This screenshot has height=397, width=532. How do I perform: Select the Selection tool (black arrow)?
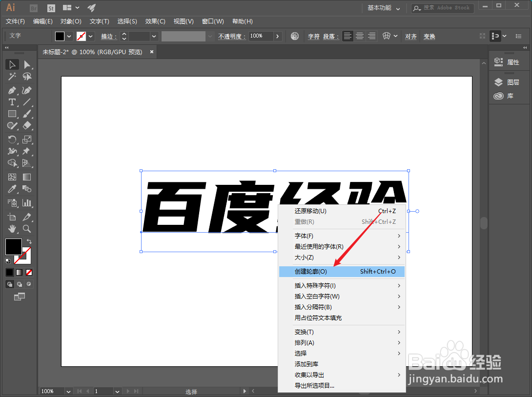click(12, 64)
